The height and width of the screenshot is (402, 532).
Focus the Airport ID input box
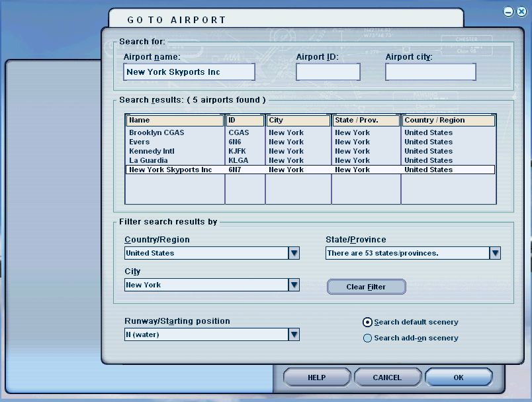[x=328, y=72]
